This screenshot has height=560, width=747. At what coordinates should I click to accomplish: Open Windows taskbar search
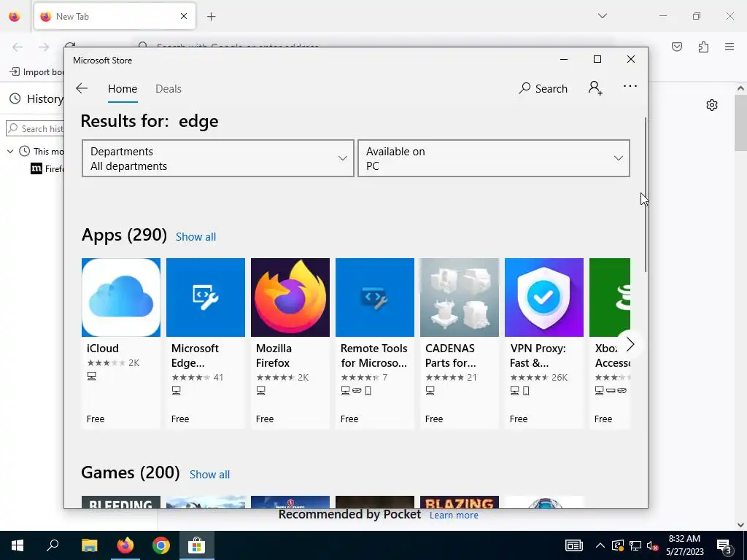click(53, 545)
